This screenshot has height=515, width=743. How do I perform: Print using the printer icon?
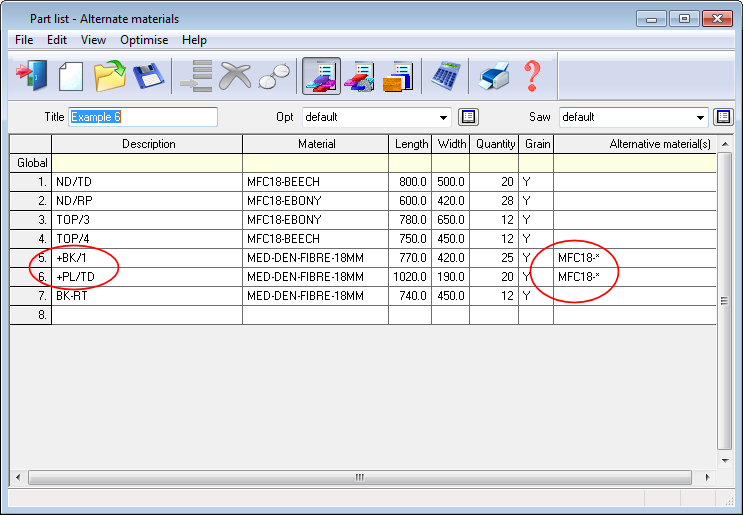(x=494, y=76)
